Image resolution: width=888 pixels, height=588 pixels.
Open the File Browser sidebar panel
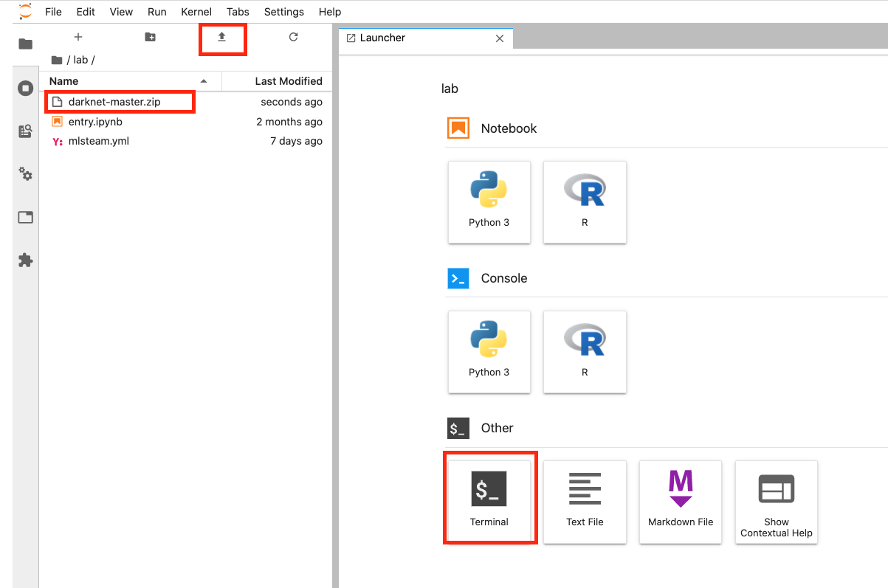pyautogui.click(x=26, y=44)
